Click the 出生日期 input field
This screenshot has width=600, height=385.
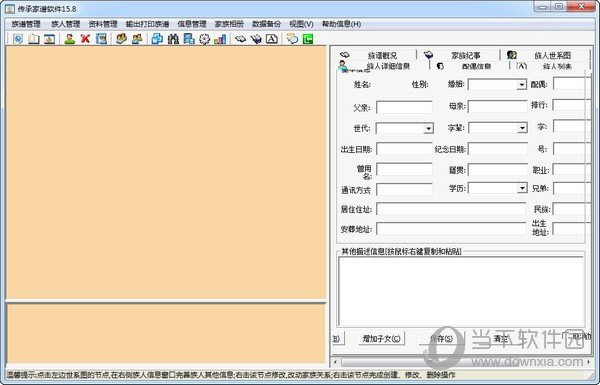[x=404, y=149]
